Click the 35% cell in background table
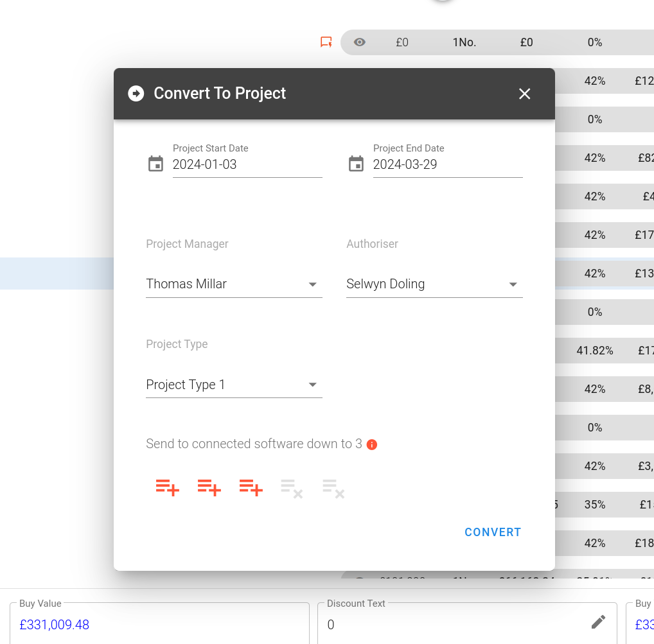654x644 pixels. (x=595, y=505)
